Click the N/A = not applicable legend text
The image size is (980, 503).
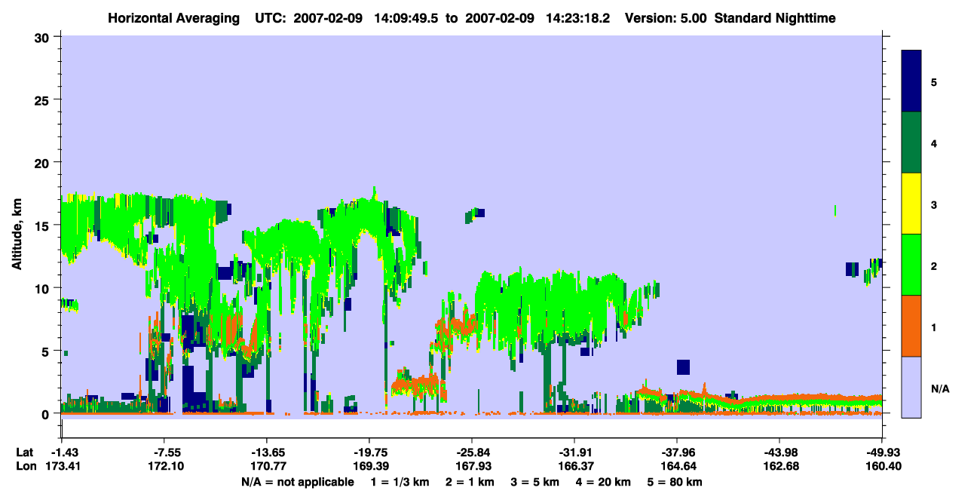(297, 482)
